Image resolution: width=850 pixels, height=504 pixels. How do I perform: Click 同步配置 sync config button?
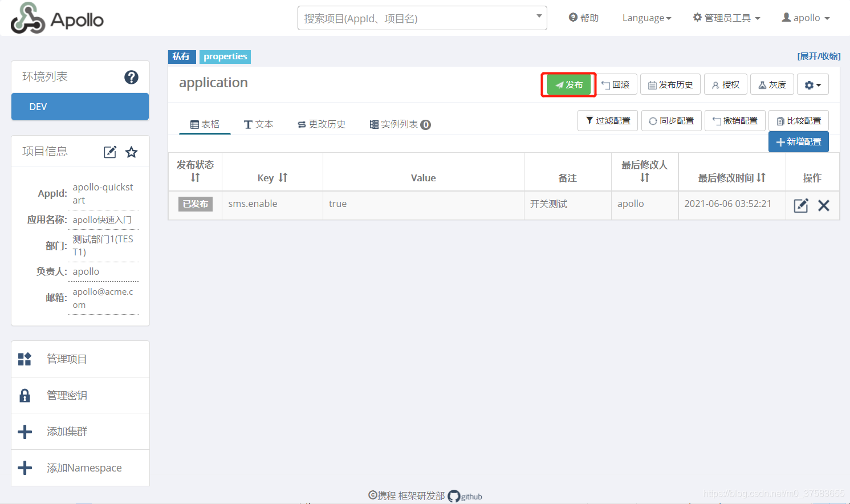672,121
